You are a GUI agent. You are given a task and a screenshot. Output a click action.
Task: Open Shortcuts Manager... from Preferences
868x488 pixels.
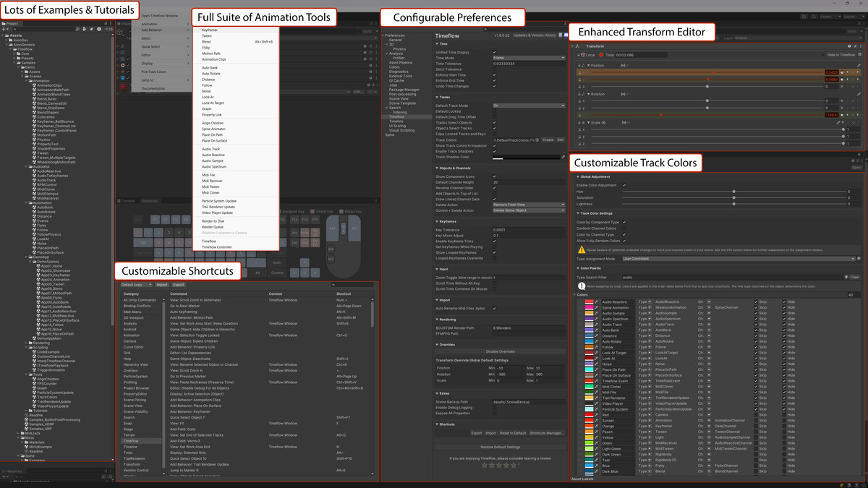(x=547, y=433)
